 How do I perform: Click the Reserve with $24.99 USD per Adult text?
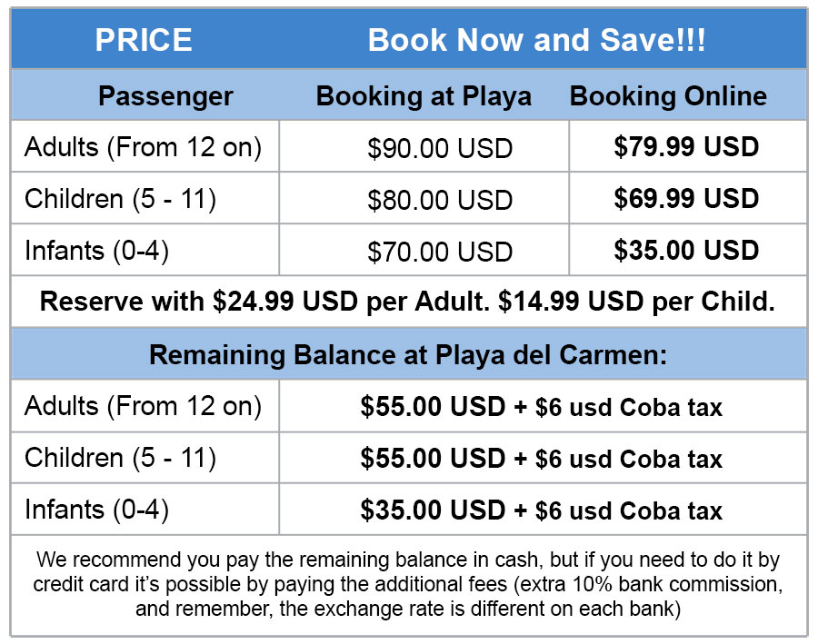[x=265, y=302]
